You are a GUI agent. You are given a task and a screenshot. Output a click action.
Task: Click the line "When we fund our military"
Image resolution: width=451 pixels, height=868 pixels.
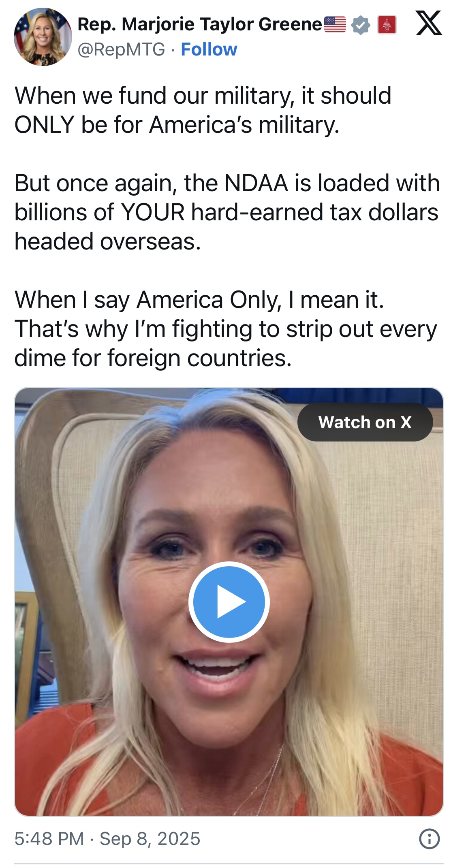click(x=203, y=96)
